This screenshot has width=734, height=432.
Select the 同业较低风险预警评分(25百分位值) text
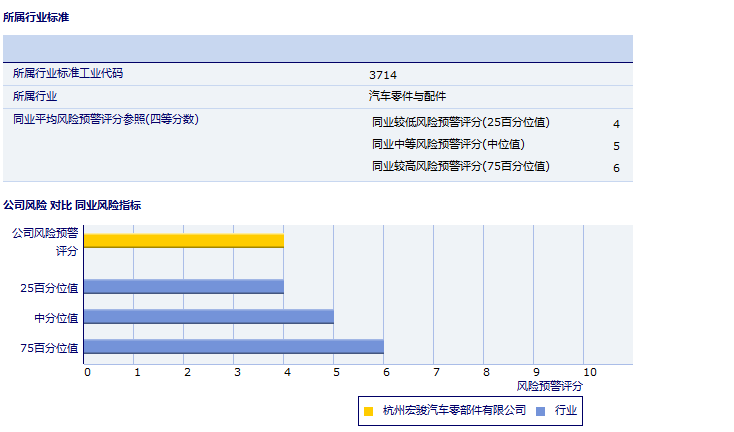click(460, 123)
